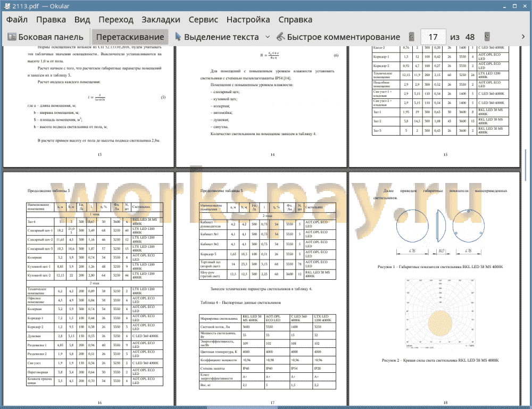Viewport: 532px width, 409px height.
Task: Click row 'Кабинет №2' in table
Action: point(268,244)
